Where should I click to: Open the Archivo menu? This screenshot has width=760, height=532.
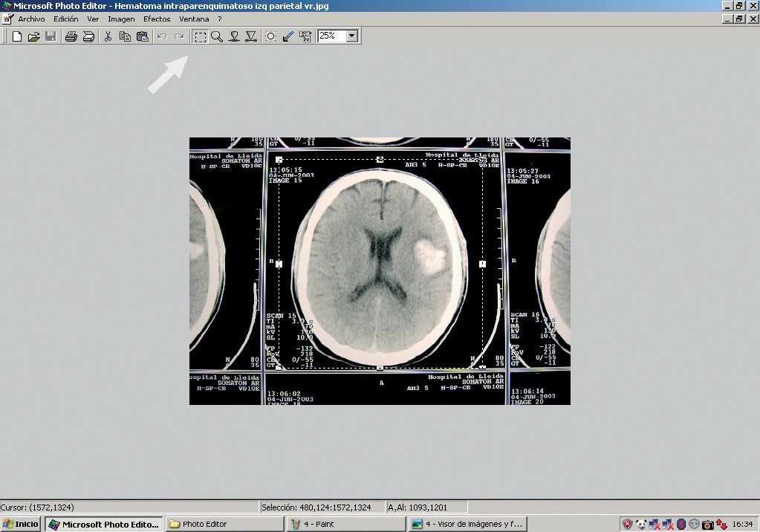[31, 19]
